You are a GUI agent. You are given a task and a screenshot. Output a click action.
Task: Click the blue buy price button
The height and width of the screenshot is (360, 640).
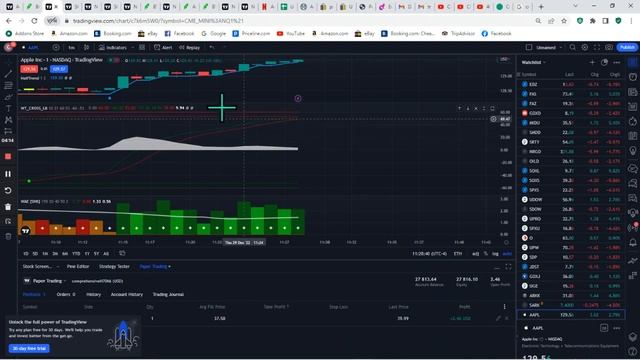(59, 69)
